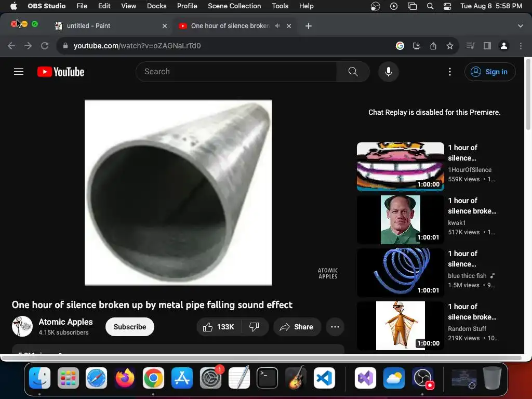Image resolution: width=532 pixels, height=399 pixels.
Task: Close the YouTube tab
Action: click(289, 26)
